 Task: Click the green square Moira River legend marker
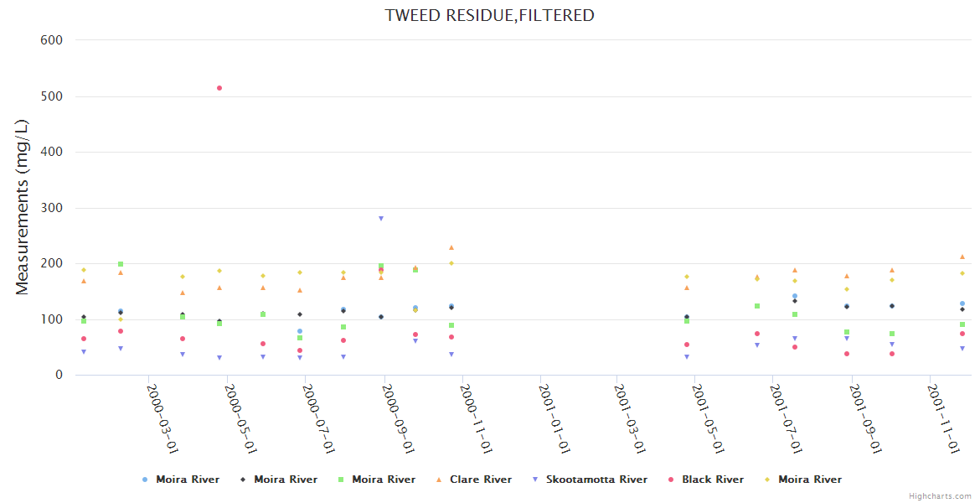pyautogui.click(x=341, y=480)
